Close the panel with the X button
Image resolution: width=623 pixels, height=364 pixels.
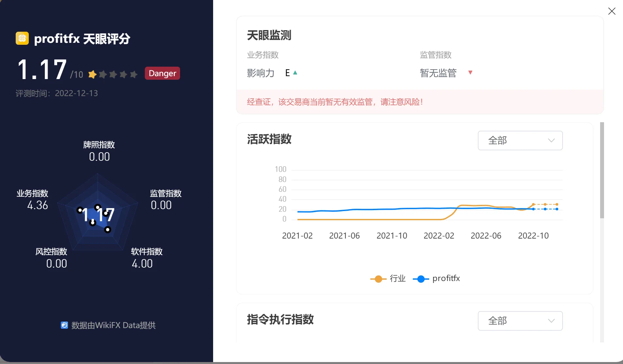(612, 11)
